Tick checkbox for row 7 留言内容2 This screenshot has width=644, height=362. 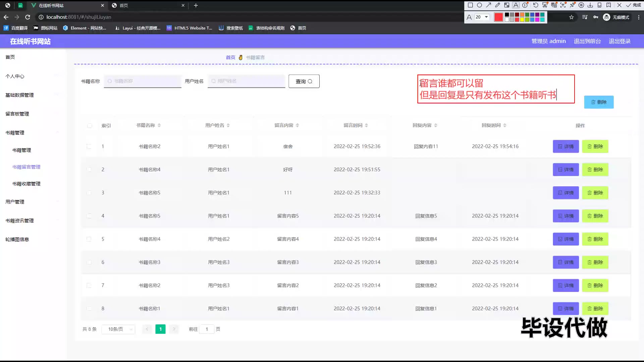[89, 285]
